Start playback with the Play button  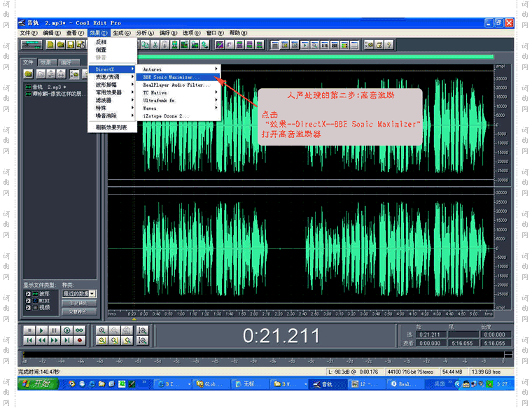point(42,330)
